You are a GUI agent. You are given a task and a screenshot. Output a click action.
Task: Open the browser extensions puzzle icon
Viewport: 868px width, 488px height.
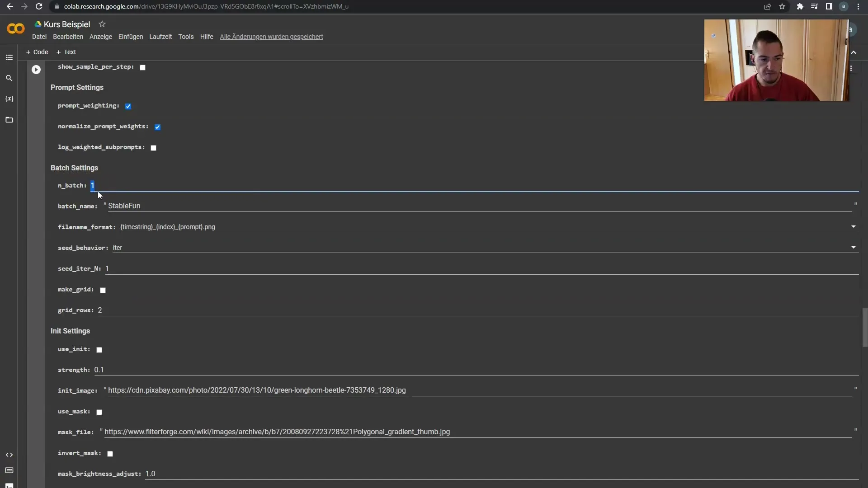pos(800,6)
